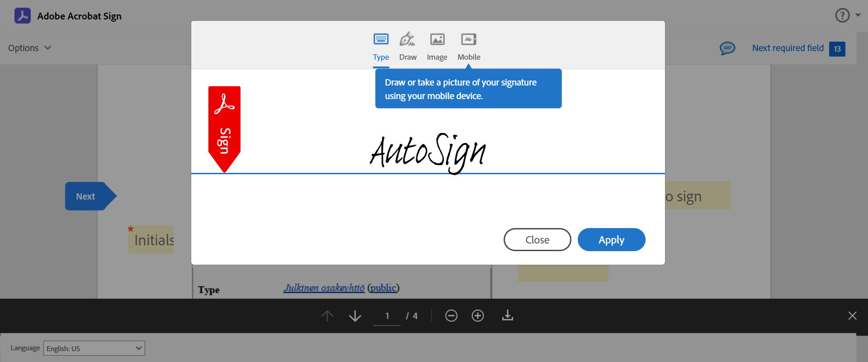Edit the page number field
Screen dimensions: 868x362
[x=387, y=316]
